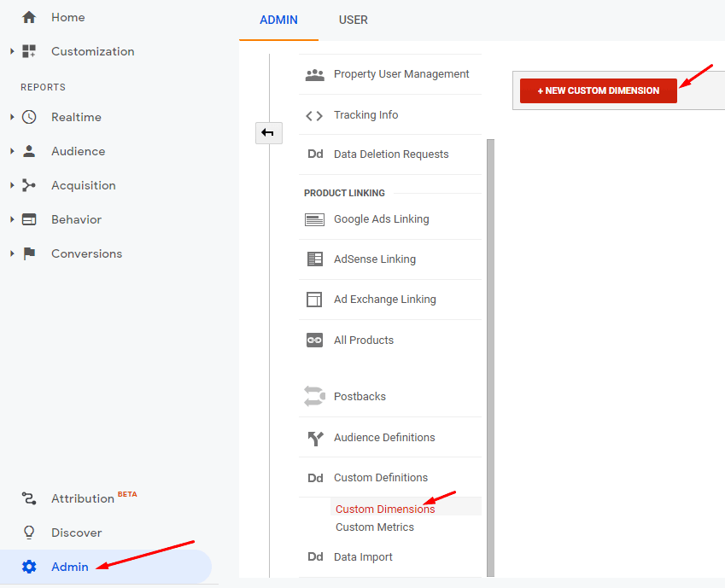Select Custom Metrics
The height and width of the screenshot is (588, 725).
point(375,527)
